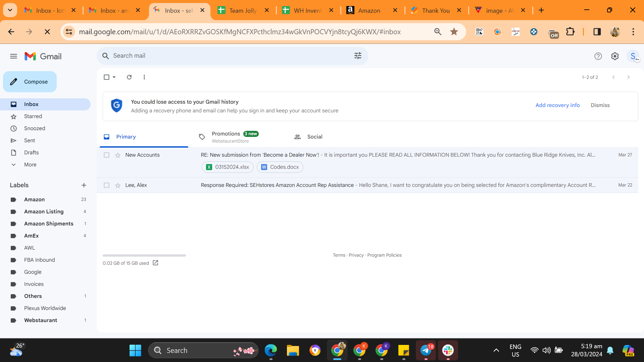Check the Select all checkbox
This screenshot has width=644, height=362.
[106, 77]
